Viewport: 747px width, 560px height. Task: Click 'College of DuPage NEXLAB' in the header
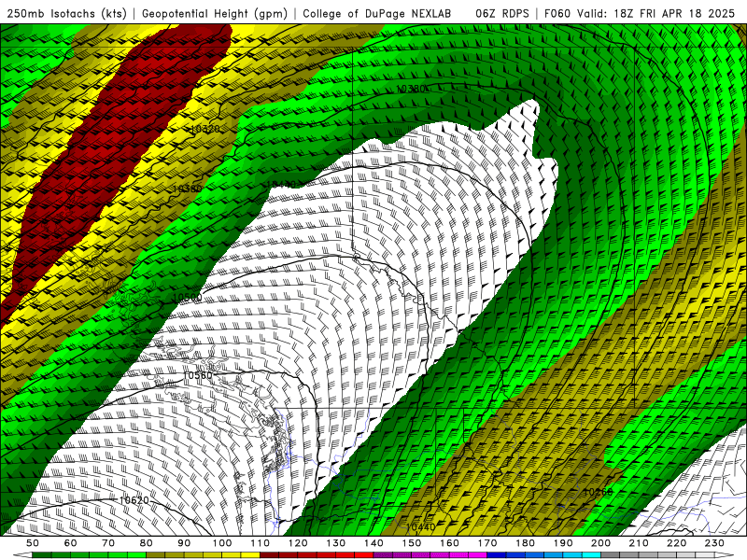pyautogui.click(x=376, y=14)
